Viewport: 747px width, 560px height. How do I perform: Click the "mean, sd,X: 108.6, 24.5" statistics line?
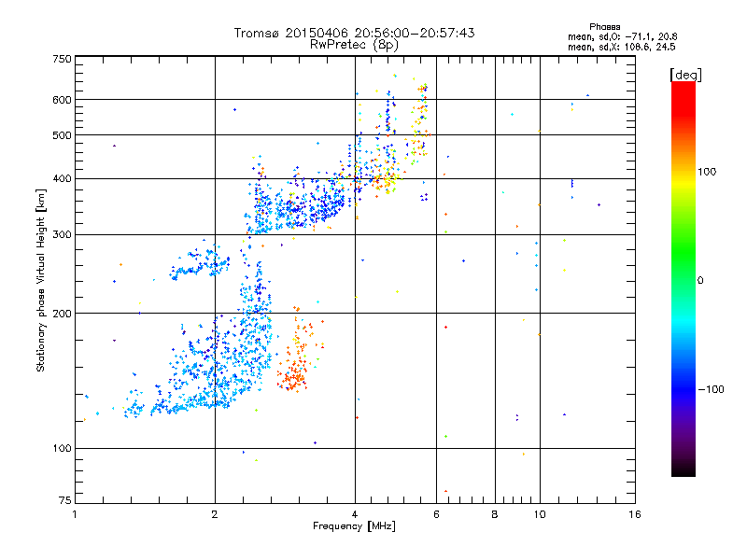click(x=621, y=48)
